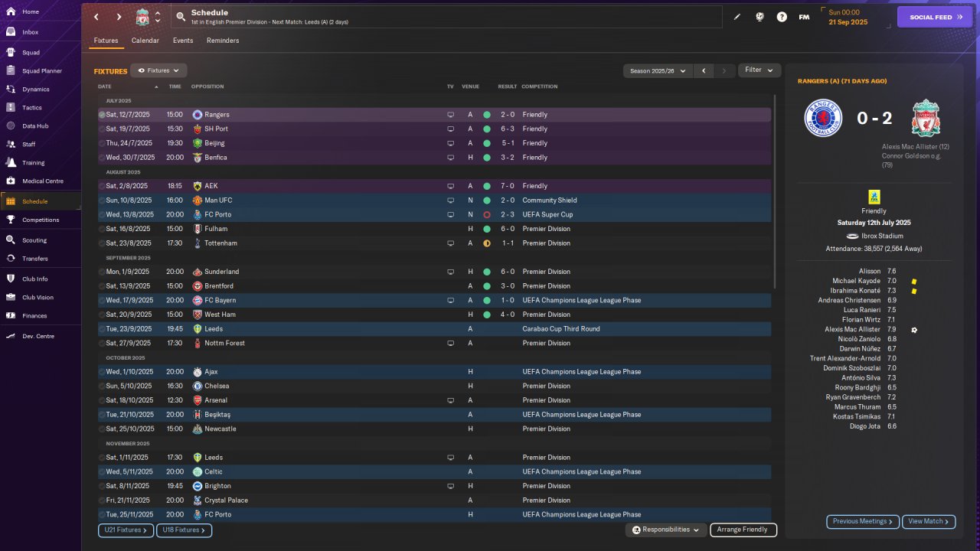
Task: Go forward with the right navigation arrow
Action: point(119,17)
